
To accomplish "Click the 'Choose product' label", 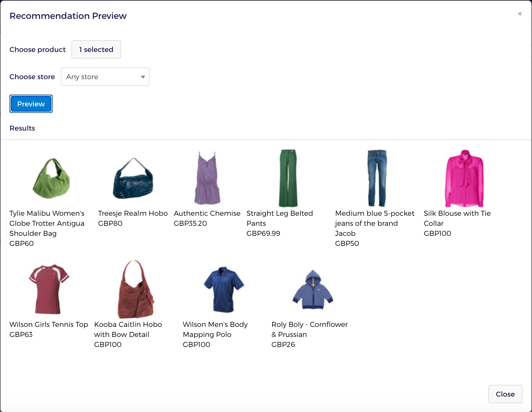I will (38, 49).
